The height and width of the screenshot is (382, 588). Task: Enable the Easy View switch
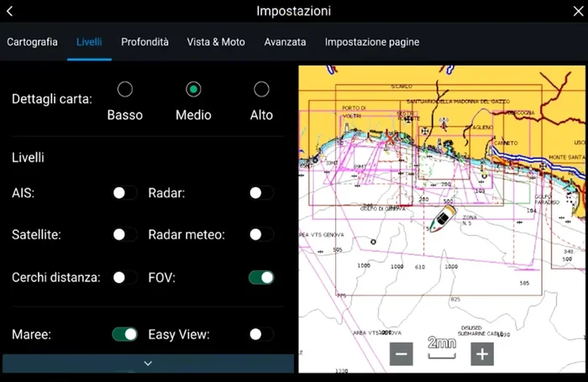tap(261, 334)
